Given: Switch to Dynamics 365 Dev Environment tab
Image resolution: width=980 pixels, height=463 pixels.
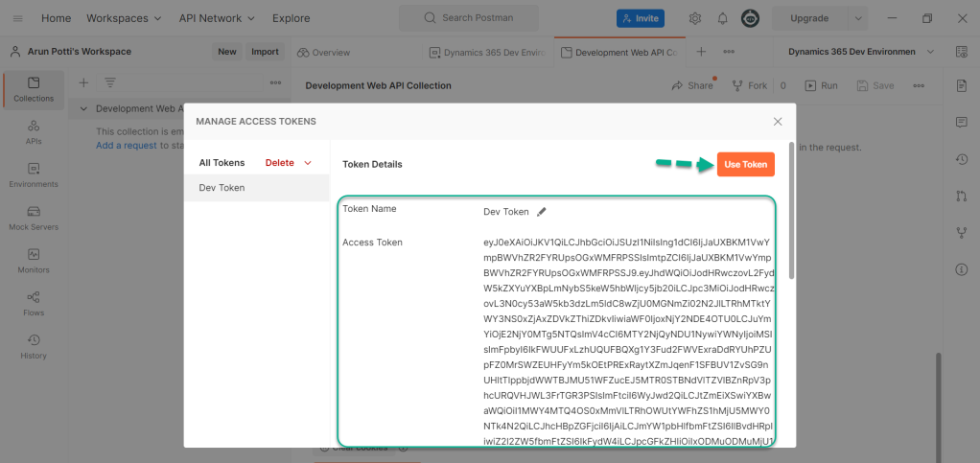Looking at the screenshot, I should 488,53.
